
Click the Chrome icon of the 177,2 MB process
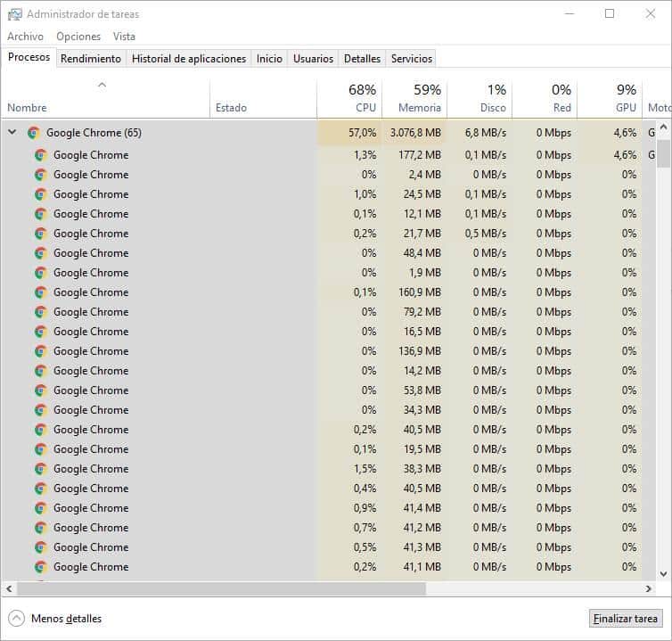(41, 155)
